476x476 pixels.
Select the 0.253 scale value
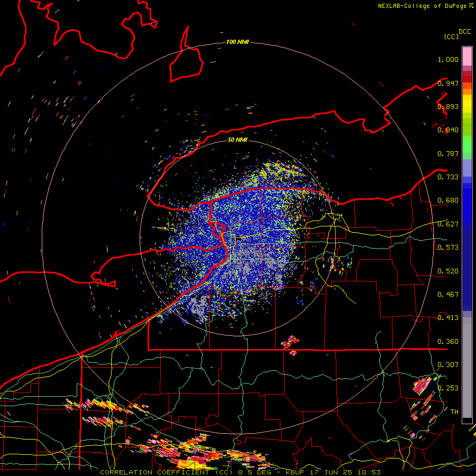click(448, 388)
